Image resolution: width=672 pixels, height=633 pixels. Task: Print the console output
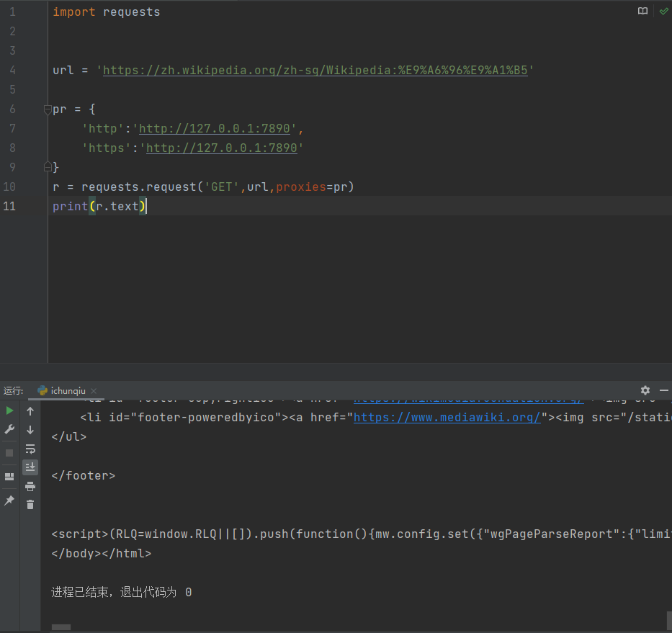(30, 486)
